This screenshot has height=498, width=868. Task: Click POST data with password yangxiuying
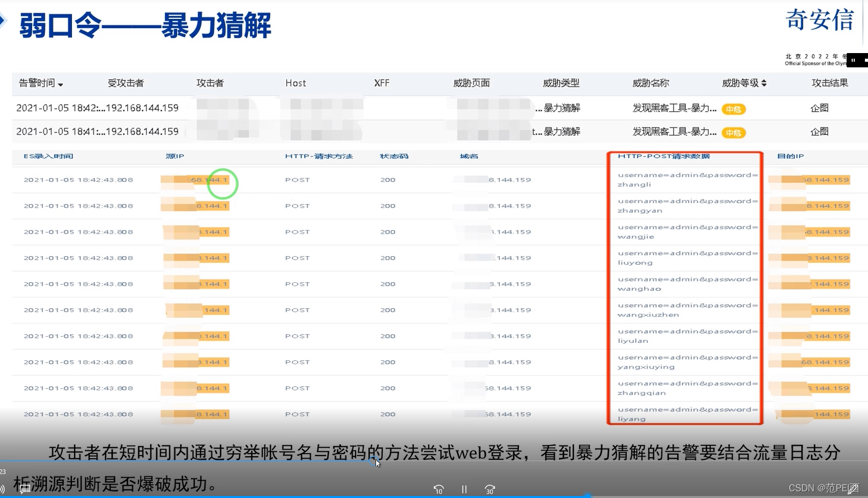[x=687, y=362]
